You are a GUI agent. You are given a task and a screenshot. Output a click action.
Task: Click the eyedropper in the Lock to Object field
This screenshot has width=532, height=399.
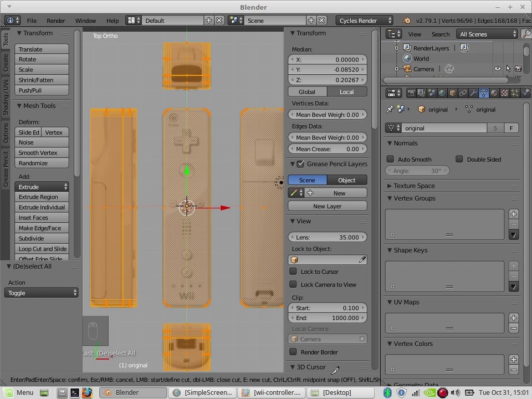coord(362,260)
